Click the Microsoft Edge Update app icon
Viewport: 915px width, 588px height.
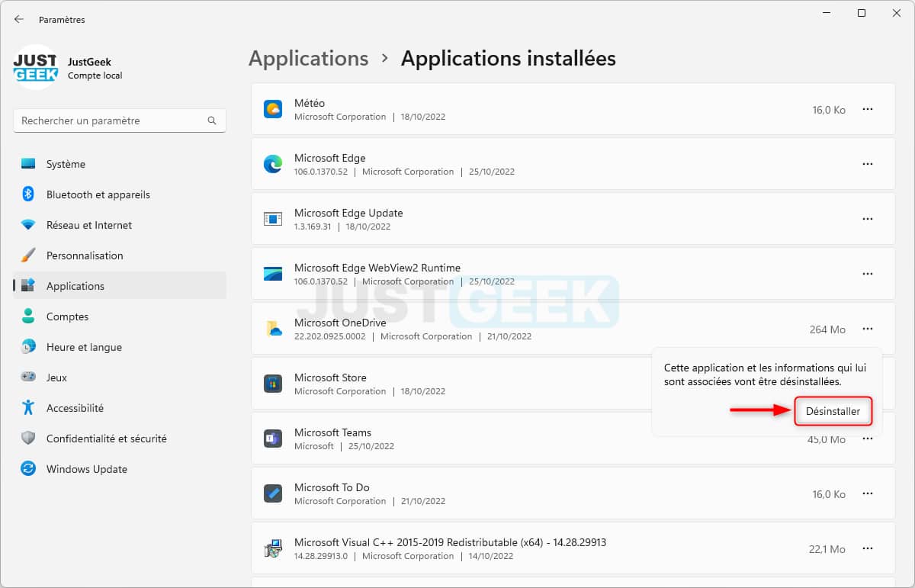[x=273, y=219]
